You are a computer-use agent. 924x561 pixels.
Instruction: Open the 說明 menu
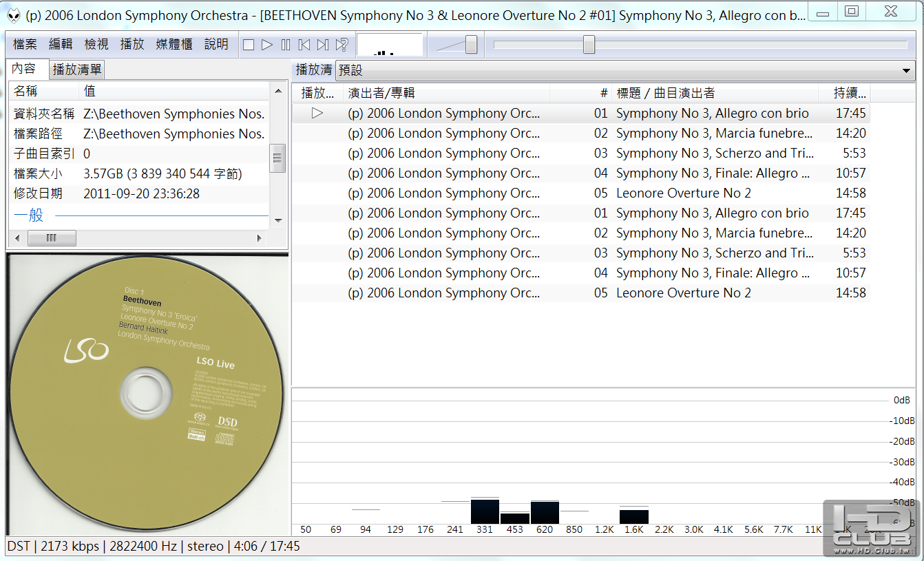click(216, 44)
